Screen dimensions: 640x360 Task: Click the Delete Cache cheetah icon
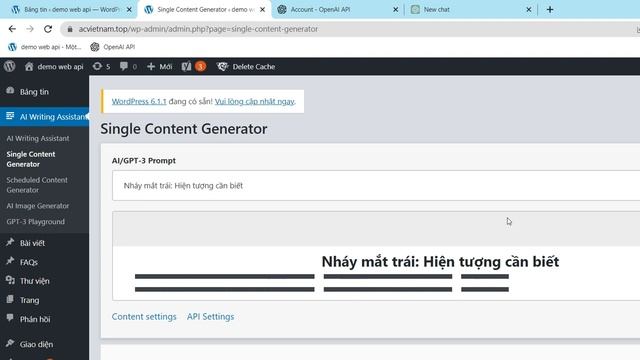pyautogui.click(x=222, y=67)
